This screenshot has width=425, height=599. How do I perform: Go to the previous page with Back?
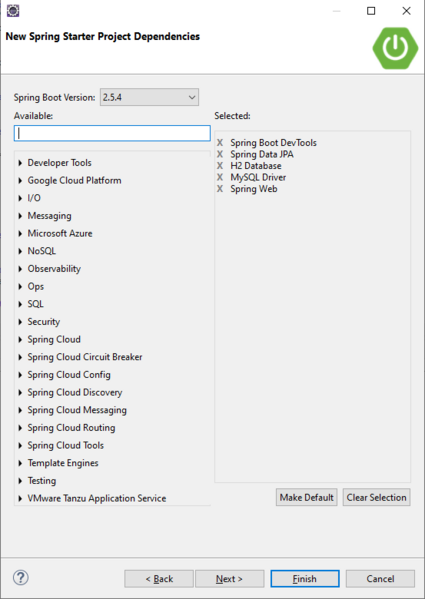159,579
